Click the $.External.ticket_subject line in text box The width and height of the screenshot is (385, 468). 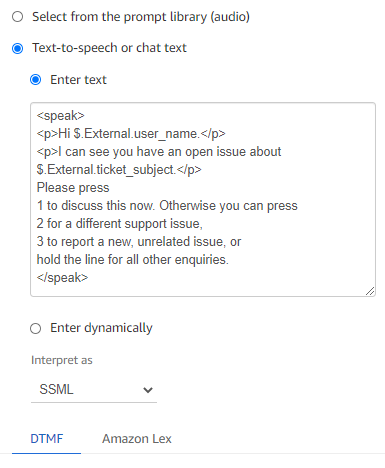[x=119, y=170]
